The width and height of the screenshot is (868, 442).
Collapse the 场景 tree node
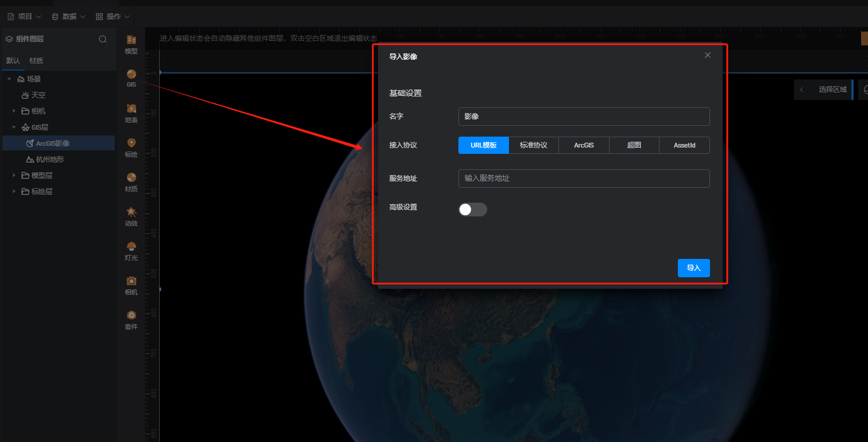click(x=9, y=79)
